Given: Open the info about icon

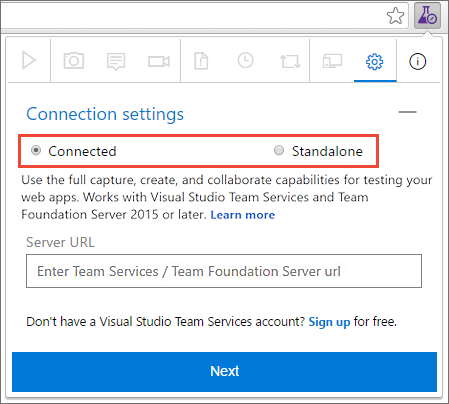Looking at the screenshot, I should tap(417, 61).
